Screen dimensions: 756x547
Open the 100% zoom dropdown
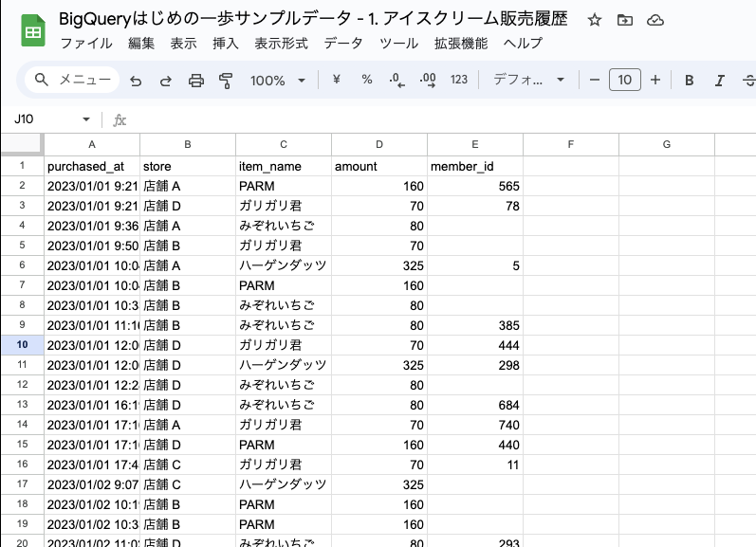point(277,80)
